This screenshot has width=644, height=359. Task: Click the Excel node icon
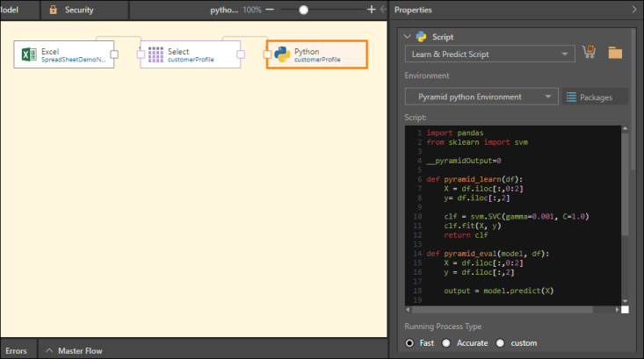(27, 54)
